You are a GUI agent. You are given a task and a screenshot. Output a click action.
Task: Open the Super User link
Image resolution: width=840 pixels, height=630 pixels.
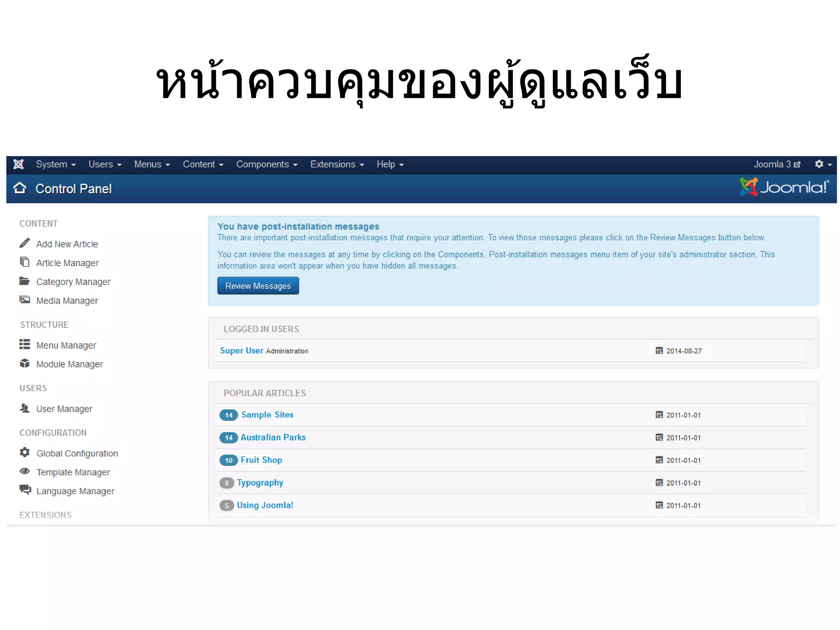click(x=242, y=350)
